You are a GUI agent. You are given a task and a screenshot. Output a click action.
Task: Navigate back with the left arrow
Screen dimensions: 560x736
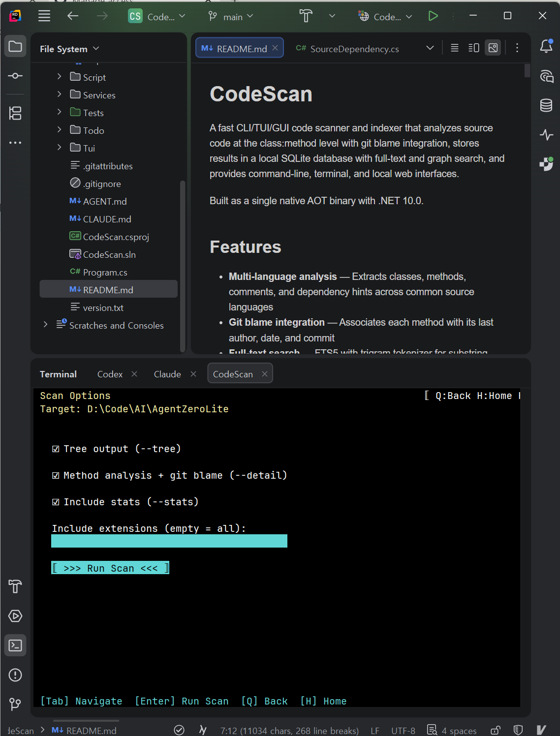73,16
